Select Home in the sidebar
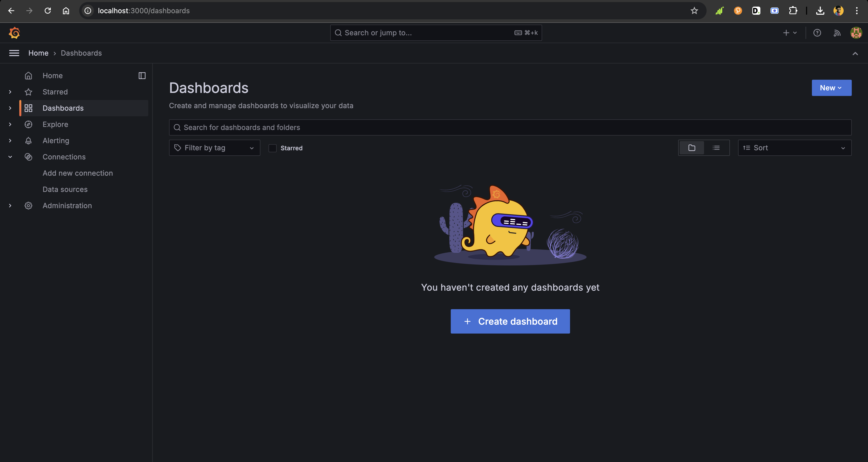 (x=52, y=75)
